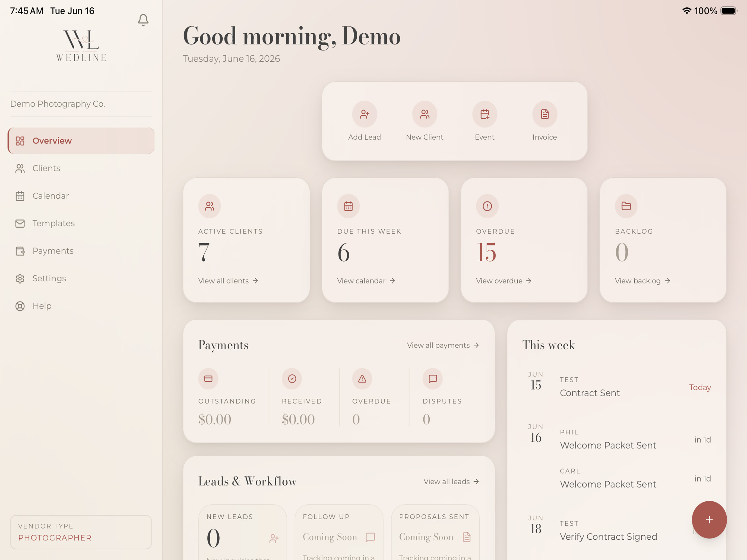Click the 7:45 AM clock

point(27,11)
